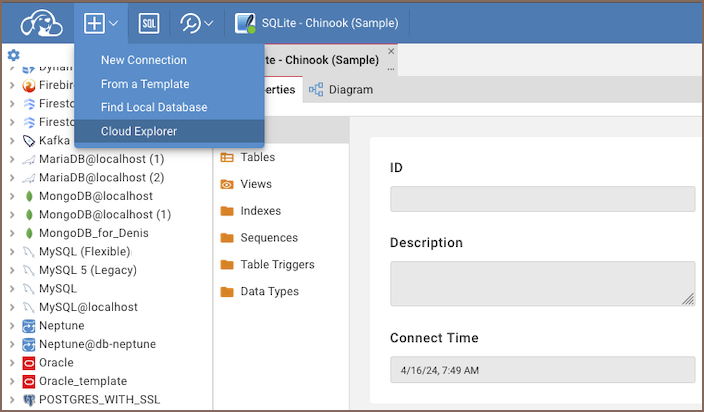
Task: Open the SQL editor icon
Action: 148,23
